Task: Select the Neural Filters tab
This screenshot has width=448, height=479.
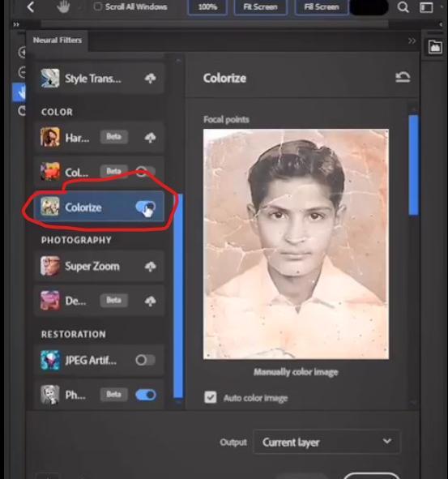Action: pos(58,41)
